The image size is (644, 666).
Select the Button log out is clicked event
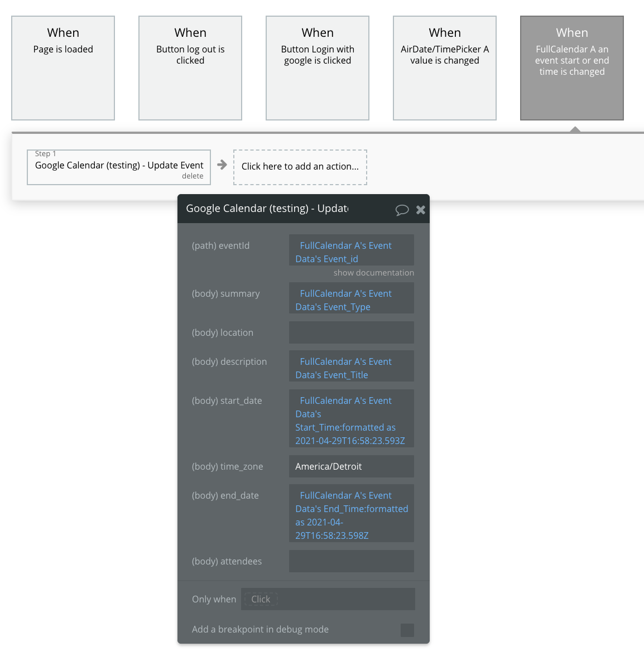click(x=190, y=68)
